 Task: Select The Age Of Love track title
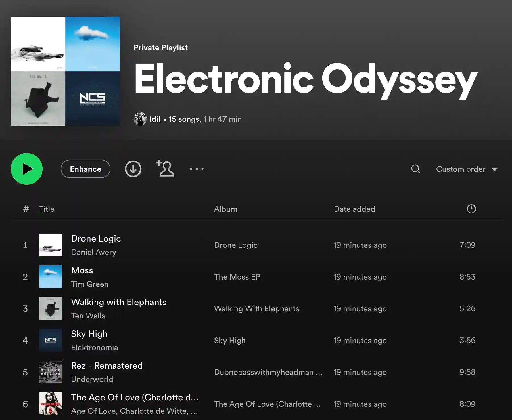[135, 397]
